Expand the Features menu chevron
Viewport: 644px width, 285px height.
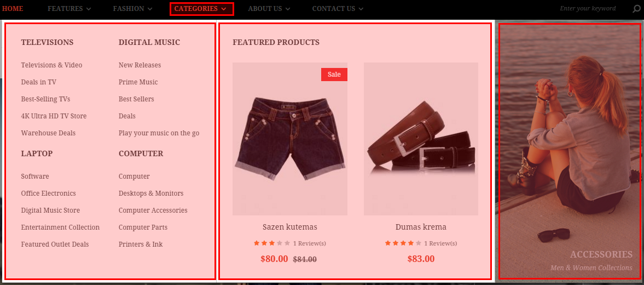(89, 9)
